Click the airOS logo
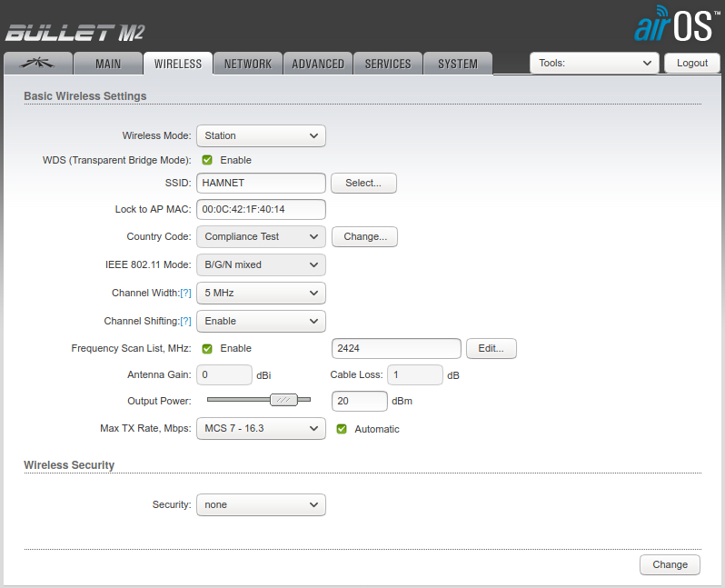This screenshot has width=725, height=588. pyautogui.click(x=672, y=25)
